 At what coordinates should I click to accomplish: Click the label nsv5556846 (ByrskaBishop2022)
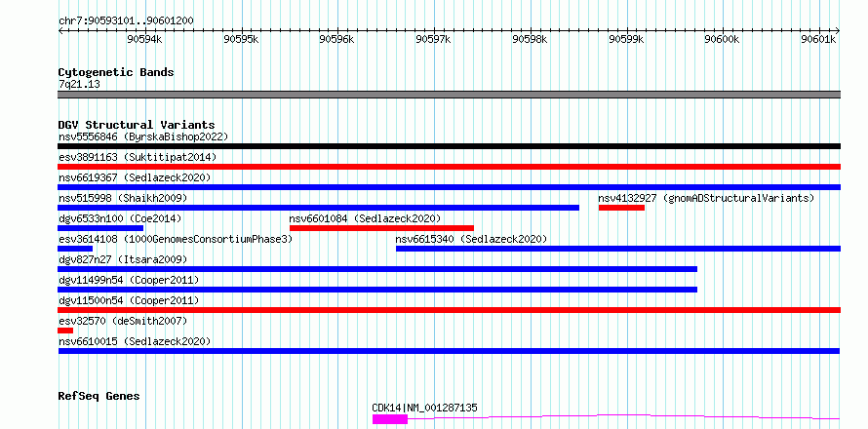pos(143,136)
